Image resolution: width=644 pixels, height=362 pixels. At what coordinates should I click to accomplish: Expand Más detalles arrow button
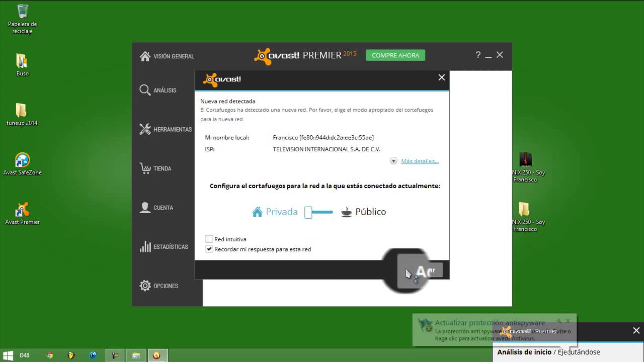393,161
